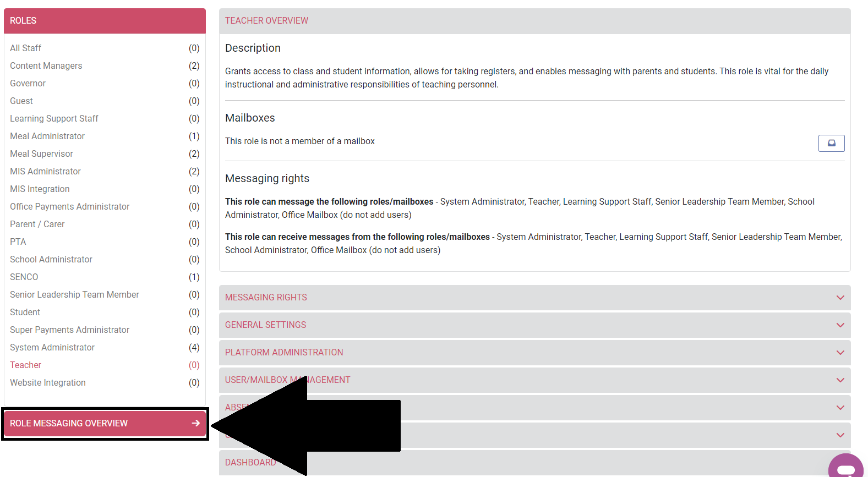Select the System Administrator role
Screen dimensions: 868x477
click(x=52, y=347)
